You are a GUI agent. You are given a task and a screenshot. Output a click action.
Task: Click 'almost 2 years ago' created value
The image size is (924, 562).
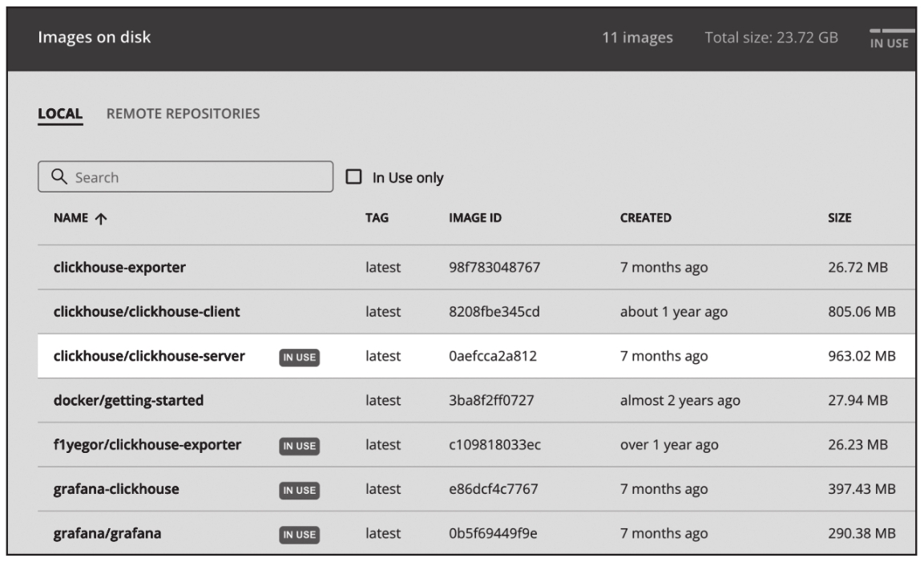tap(680, 400)
